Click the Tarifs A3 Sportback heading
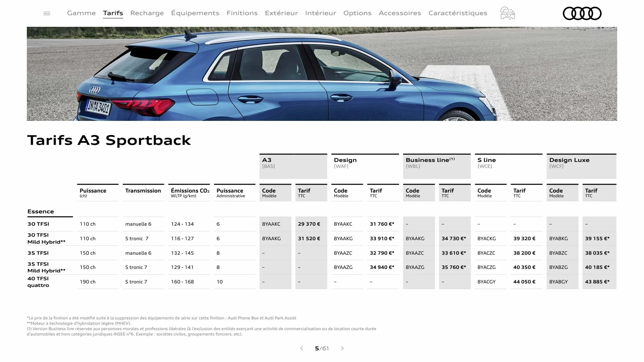 [x=109, y=140]
